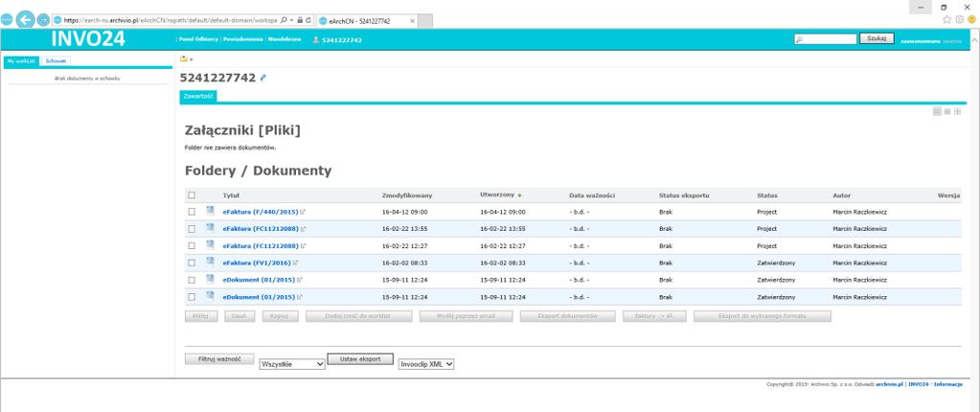Sort table by Tytuł column header
The width and height of the screenshot is (980, 412).
point(231,195)
